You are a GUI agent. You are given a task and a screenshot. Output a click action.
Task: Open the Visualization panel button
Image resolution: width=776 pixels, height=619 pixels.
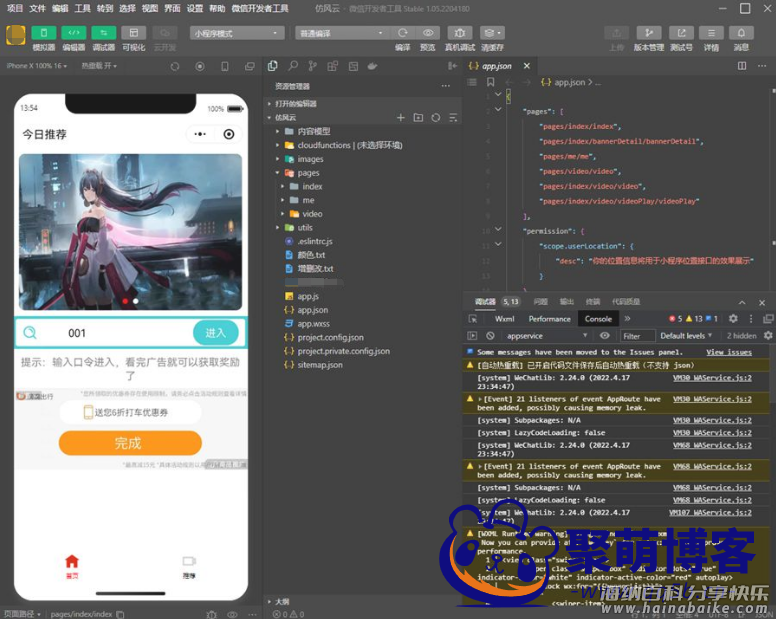134,33
